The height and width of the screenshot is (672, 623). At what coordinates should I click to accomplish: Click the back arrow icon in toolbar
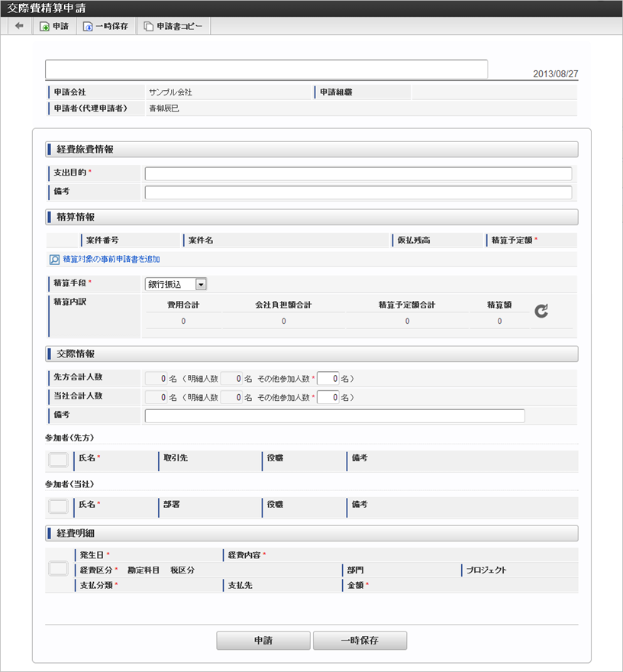19,26
